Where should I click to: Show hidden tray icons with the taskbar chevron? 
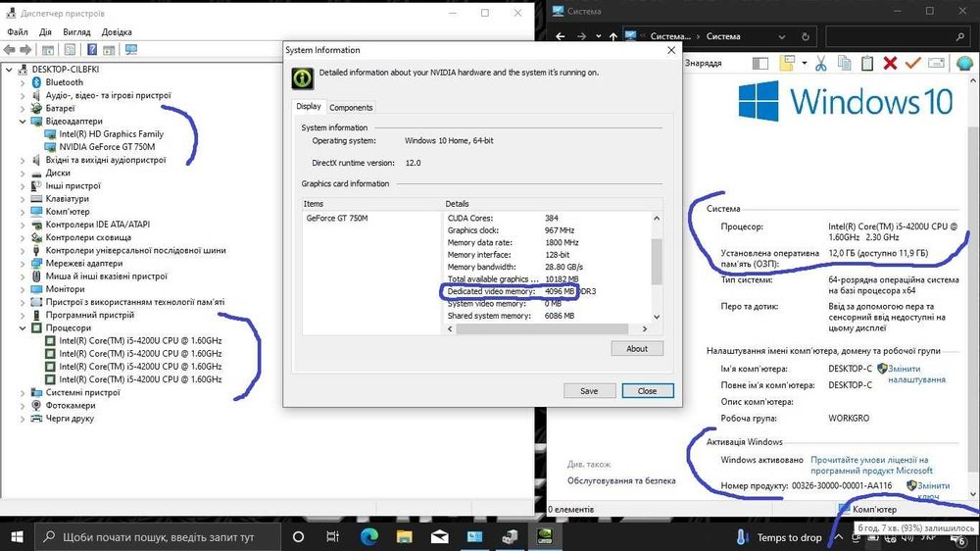click(839, 537)
